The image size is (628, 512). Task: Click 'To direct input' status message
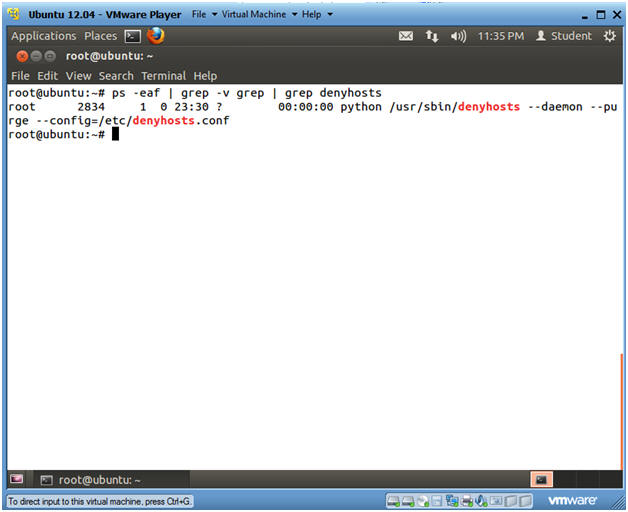100,501
